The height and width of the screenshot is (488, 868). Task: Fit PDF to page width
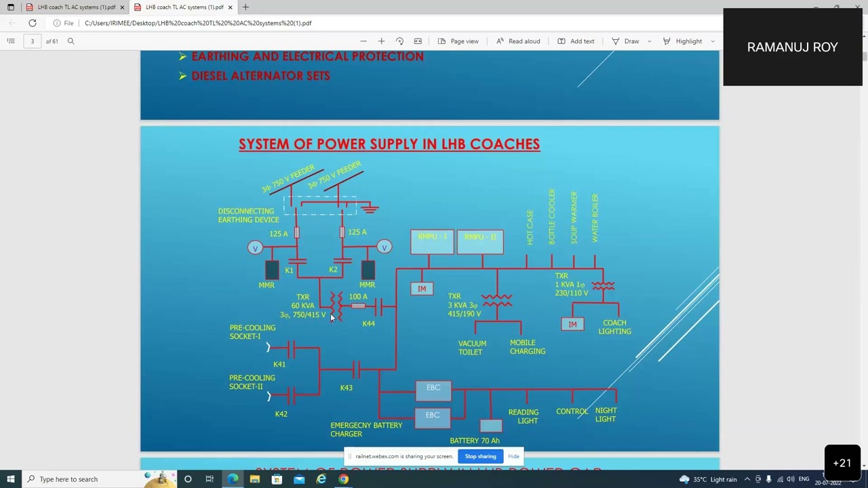pos(418,41)
